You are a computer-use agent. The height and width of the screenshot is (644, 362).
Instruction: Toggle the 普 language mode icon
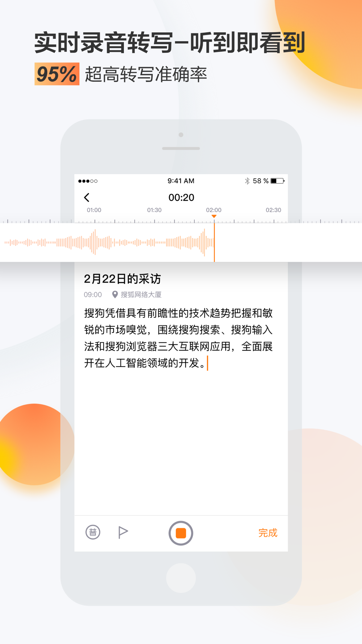[93, 532]
